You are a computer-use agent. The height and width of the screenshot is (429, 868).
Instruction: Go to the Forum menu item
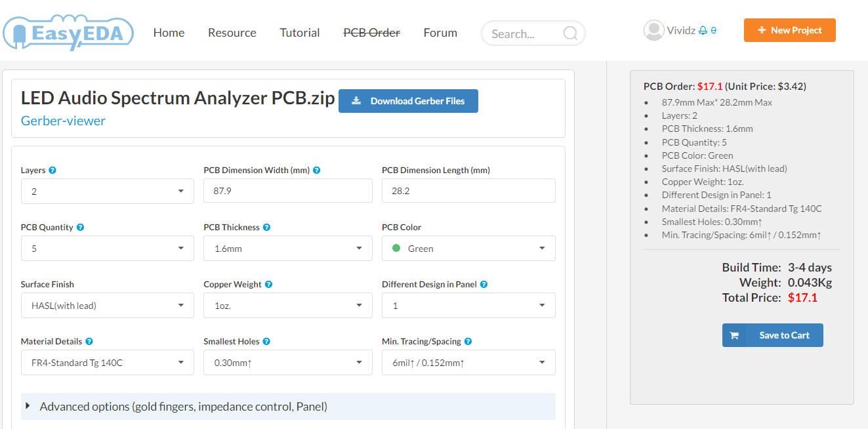pos(440,33)
